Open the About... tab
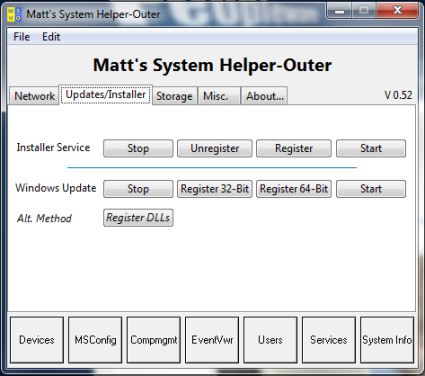The width and height of the screenshot is (425, 376). tap(265, 96)
